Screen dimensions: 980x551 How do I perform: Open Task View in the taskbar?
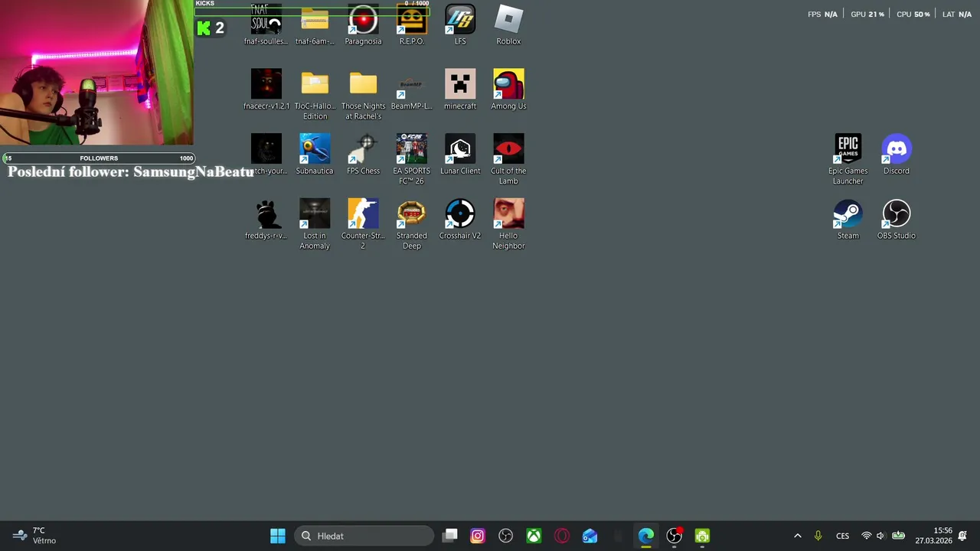point(450,536)
